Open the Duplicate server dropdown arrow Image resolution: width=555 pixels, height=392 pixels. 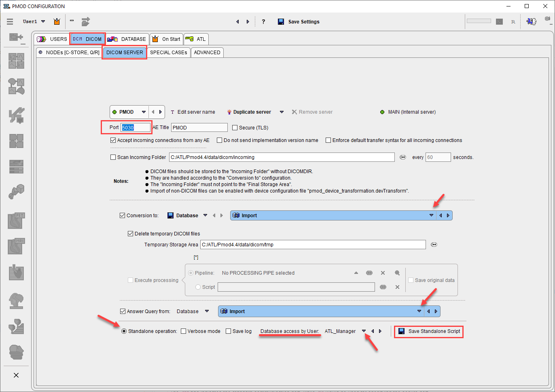click(282, 112)
